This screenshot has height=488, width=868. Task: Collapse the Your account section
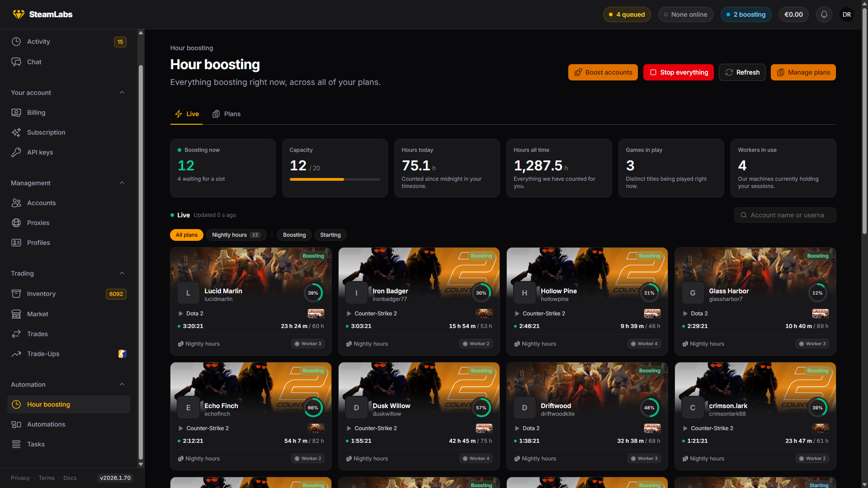(x=122, y=93)
